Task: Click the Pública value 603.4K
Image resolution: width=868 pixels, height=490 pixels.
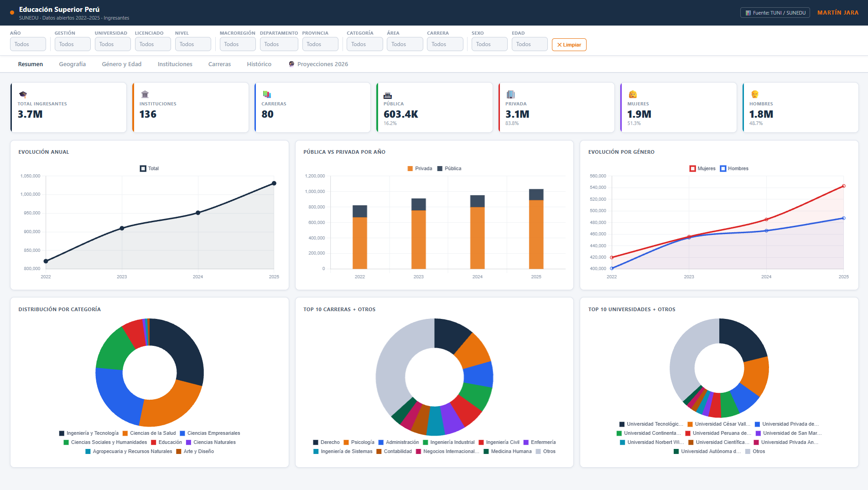Action: tap(401, 114)
